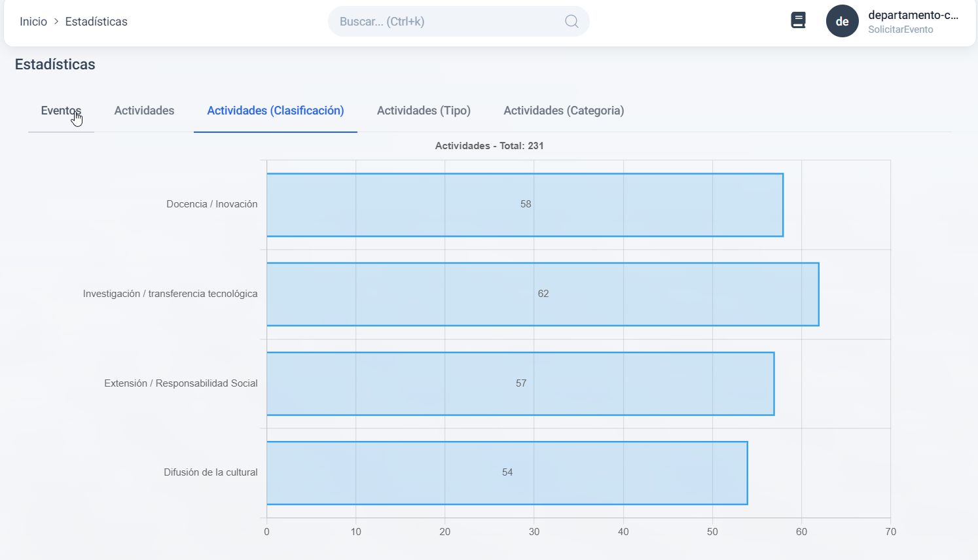Click the magnifying glass search icon

571,22
